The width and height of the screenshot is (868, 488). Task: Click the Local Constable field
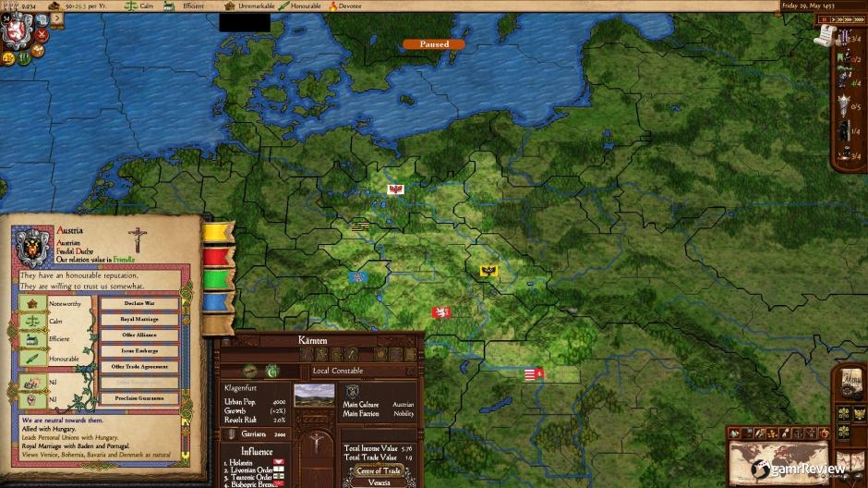pos(361,371)
